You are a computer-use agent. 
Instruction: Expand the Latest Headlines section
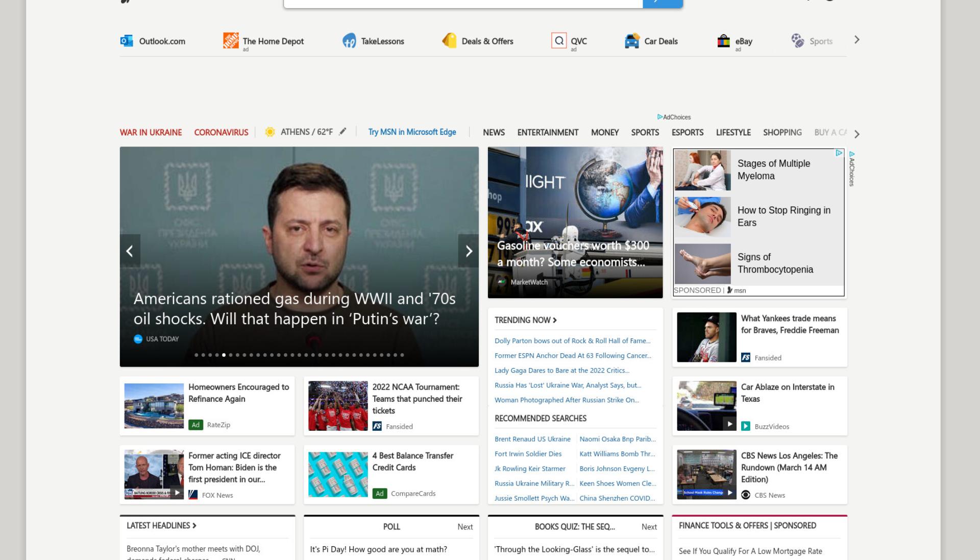[x=161, y=525]
